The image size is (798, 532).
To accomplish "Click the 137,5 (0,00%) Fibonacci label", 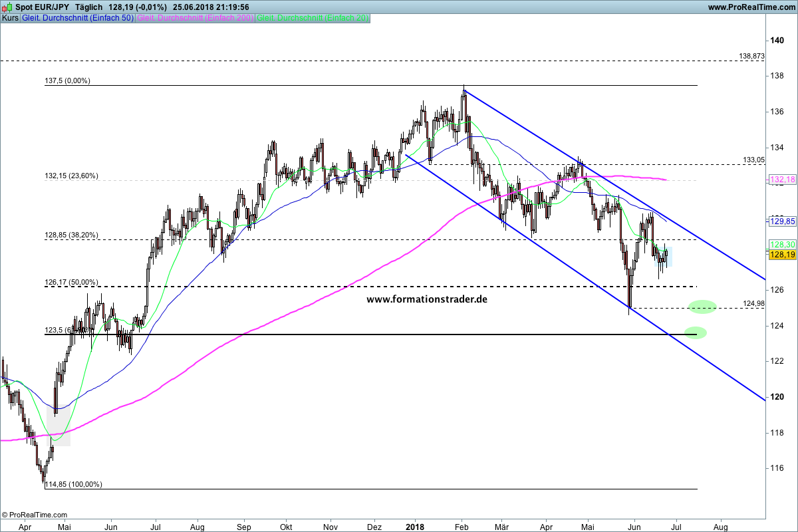I will click(67, 80).
